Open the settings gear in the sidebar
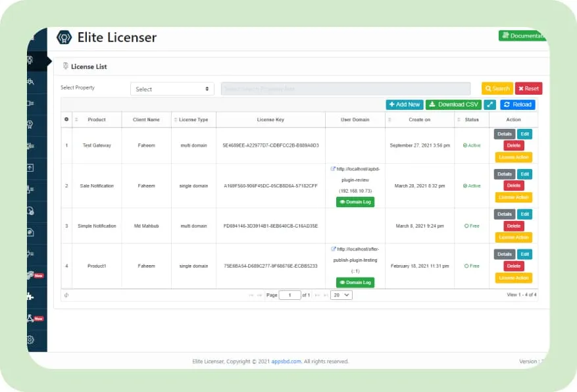577x392 pixels. [x=30, y=340]
